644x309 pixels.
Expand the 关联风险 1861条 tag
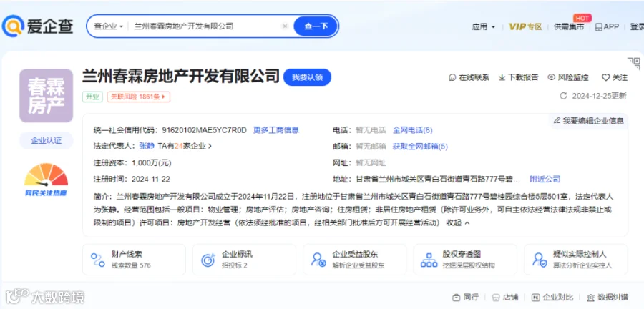point(138,97)
